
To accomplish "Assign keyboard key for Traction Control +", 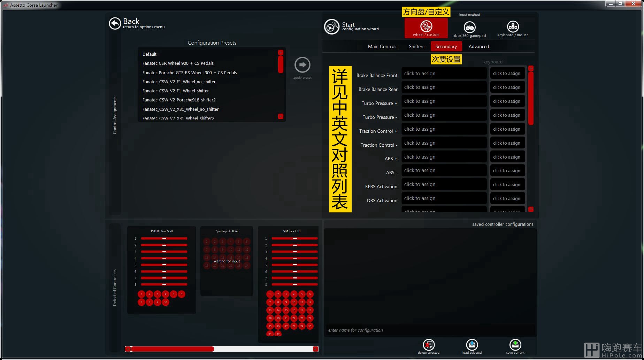I will tap(507, 129).
